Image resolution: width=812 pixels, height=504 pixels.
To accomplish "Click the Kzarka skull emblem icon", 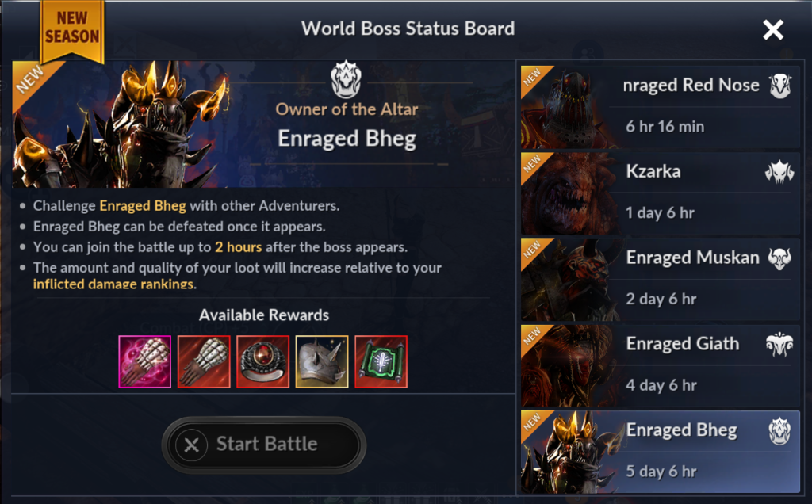I will point(780,172).
